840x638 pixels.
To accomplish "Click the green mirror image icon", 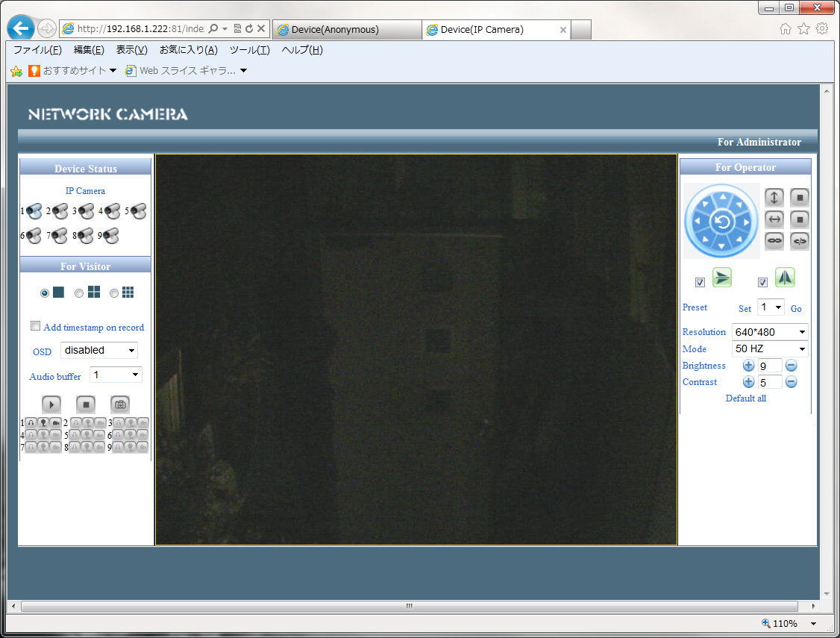I will tap(785, 278).
